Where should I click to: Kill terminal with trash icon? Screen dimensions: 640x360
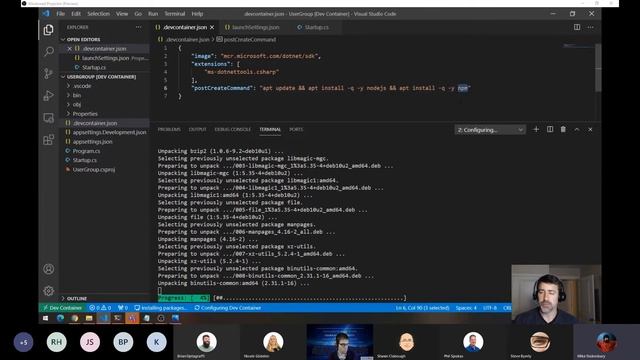(563, 129)
